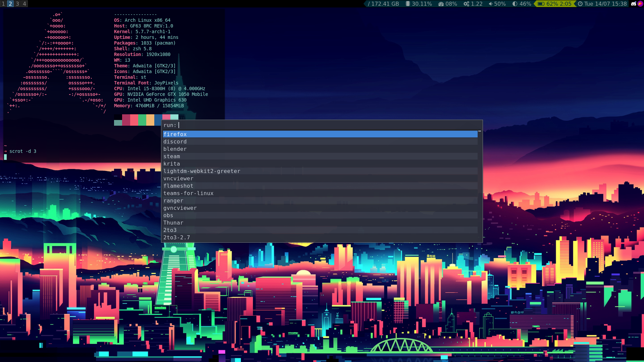
Task: Click the crimson color block in neofetch palette
Action: pos(126,120)
